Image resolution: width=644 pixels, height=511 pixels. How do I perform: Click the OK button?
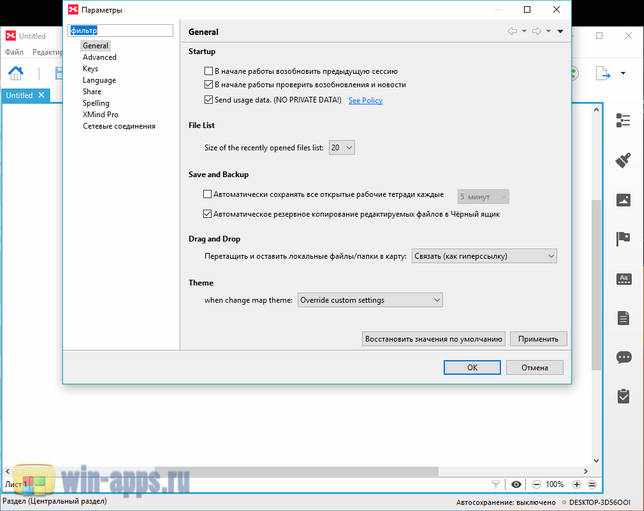tap(472, 368)
